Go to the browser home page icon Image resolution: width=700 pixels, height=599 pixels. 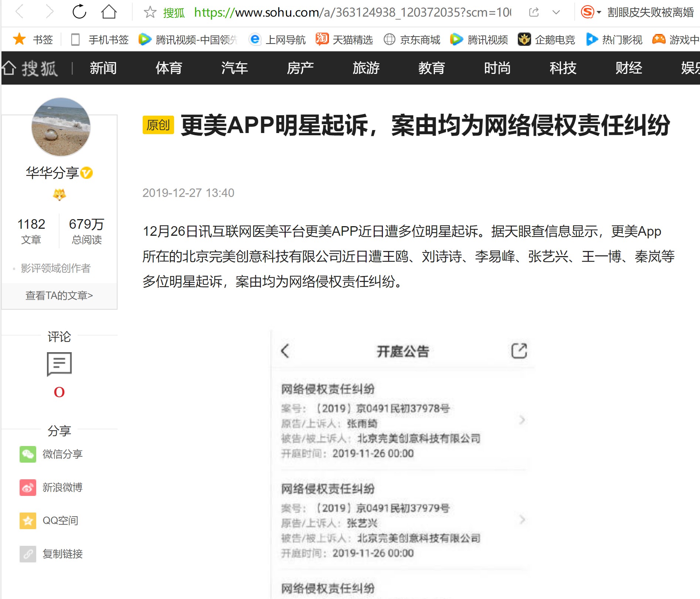click(x=109, y=12)
